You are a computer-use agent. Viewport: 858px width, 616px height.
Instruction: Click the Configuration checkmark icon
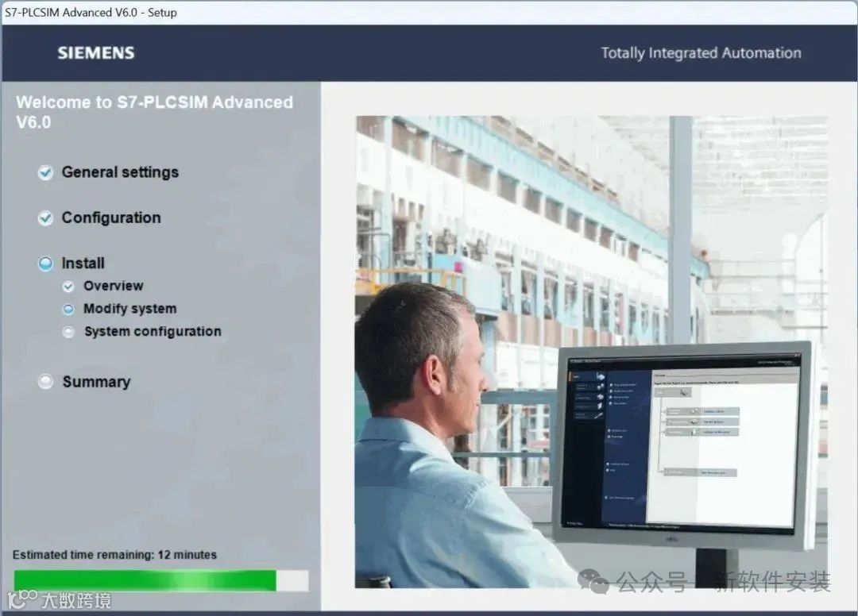point(45,218)
